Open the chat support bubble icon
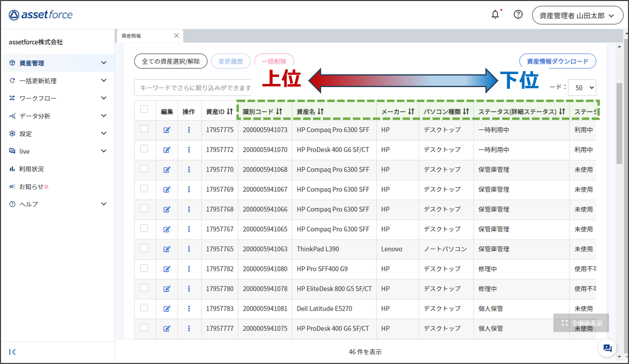Viewport: 629px width, 364px height. (x=607, y=348)
